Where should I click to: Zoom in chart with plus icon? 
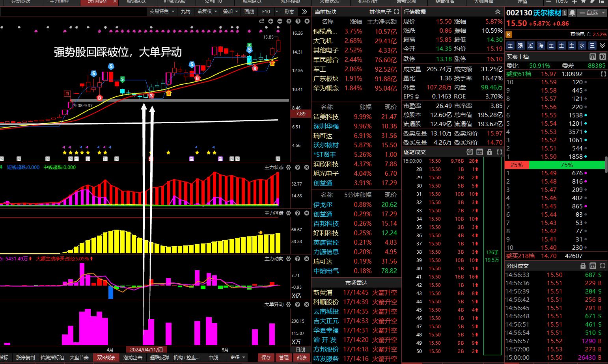(x=270, y=21)
